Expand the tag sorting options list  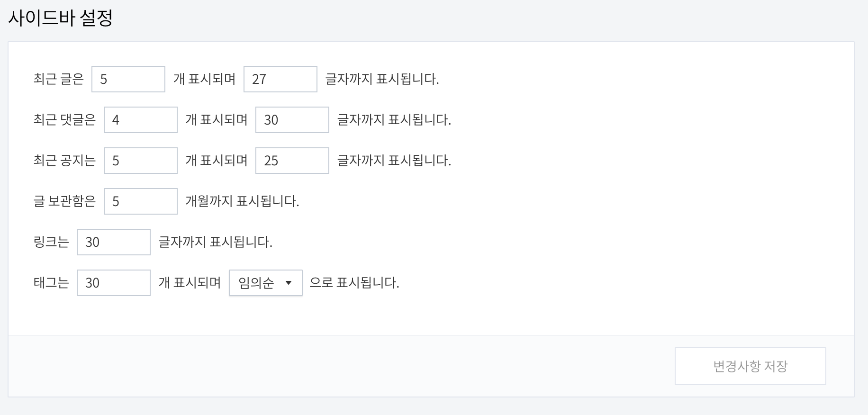tap(265, 282)
